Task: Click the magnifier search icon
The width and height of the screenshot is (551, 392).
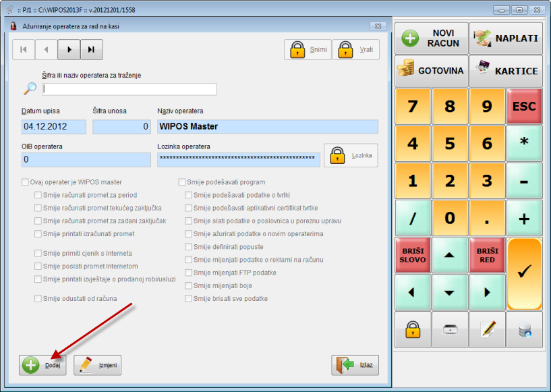Action: tap(30, 88)
